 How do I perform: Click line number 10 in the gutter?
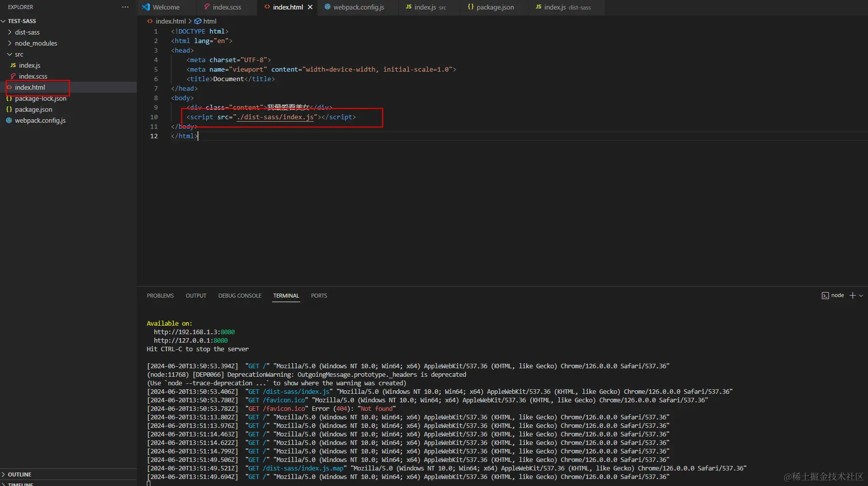[x=154, y=117]
